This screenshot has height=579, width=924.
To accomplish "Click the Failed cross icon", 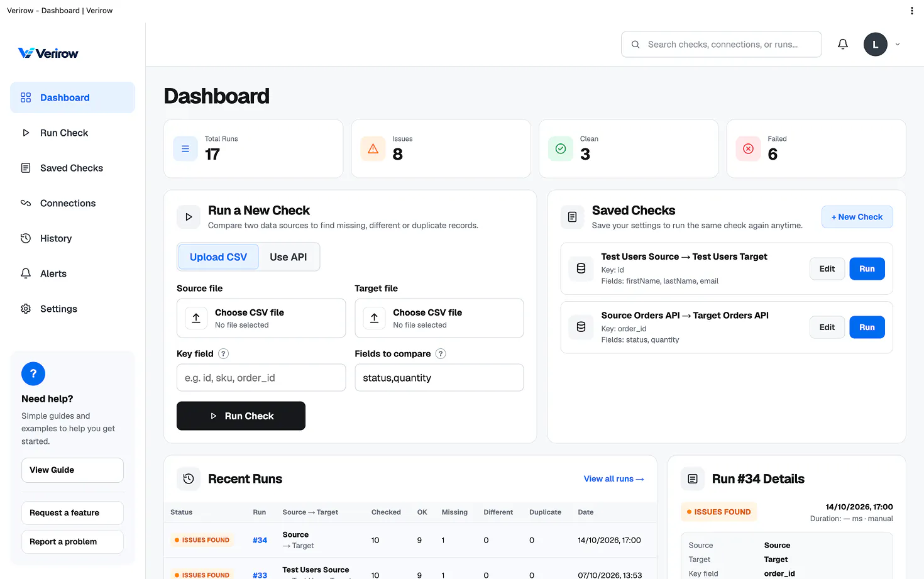I will (748, 149).
